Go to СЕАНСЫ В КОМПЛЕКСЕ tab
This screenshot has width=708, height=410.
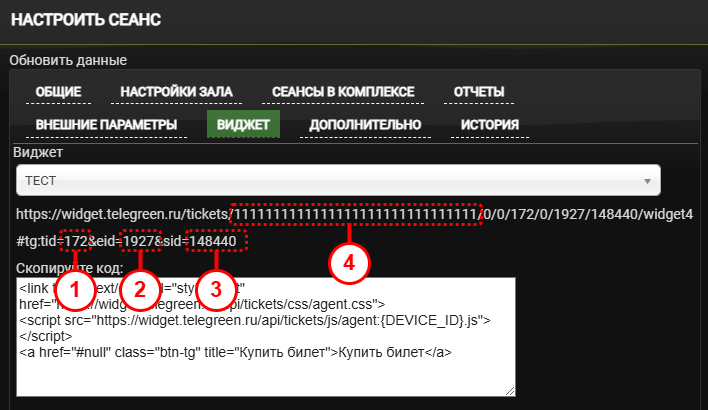(x=343, y=92)
